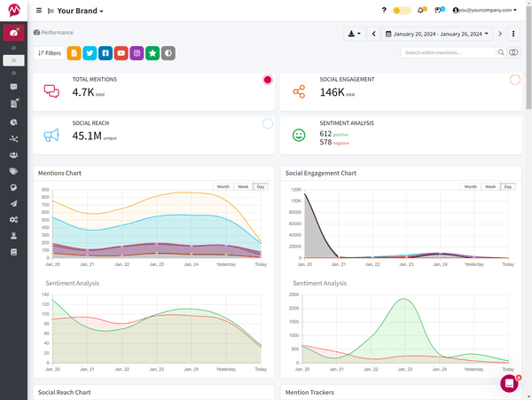The image size is (532, 400).
Task: Open the three-dot more options menu
Action: point(513,34)
